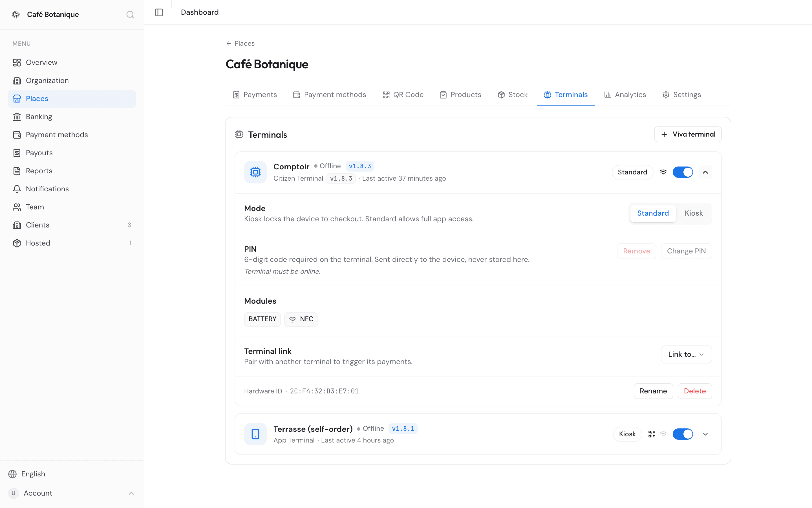Viewport: 812px width, 508px height.
Task: Click the Rename button
Action: (x=653, y=391)
